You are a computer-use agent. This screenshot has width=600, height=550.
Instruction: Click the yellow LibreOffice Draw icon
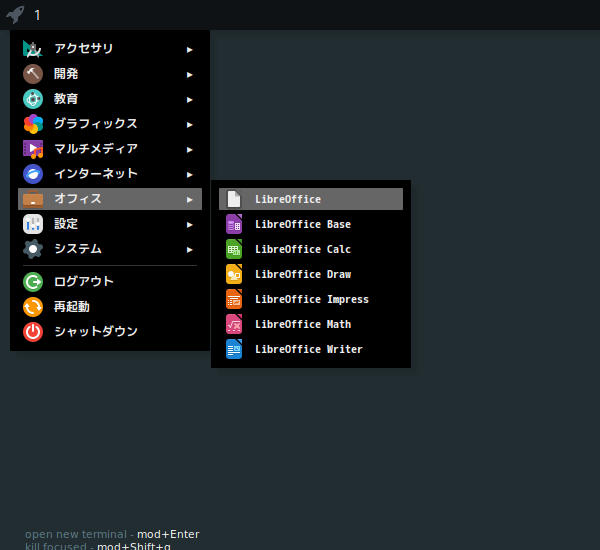point(234,274)
